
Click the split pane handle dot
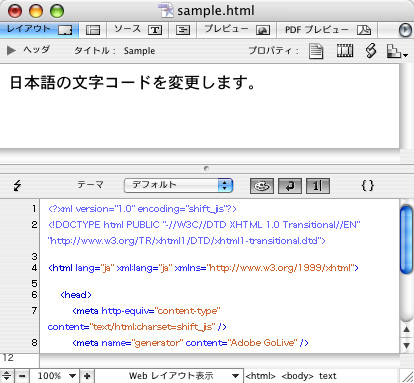coord(206,168)
